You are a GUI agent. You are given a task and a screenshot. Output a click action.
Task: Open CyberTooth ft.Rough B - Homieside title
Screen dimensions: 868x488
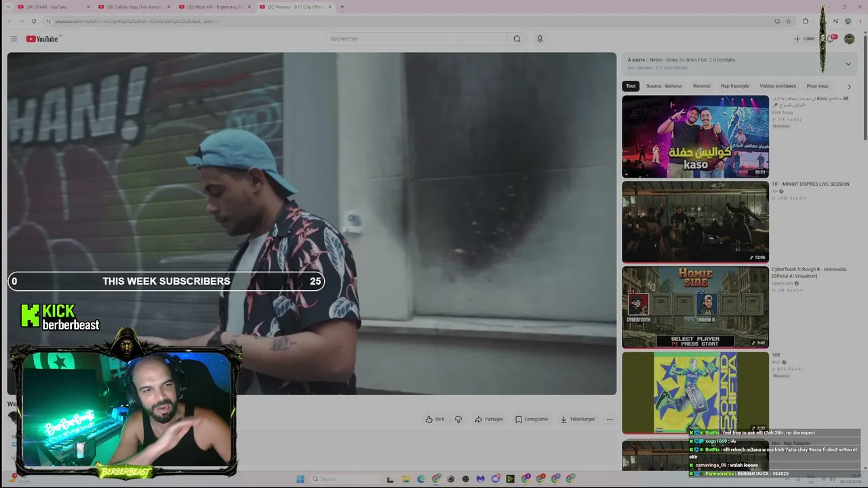808,272
